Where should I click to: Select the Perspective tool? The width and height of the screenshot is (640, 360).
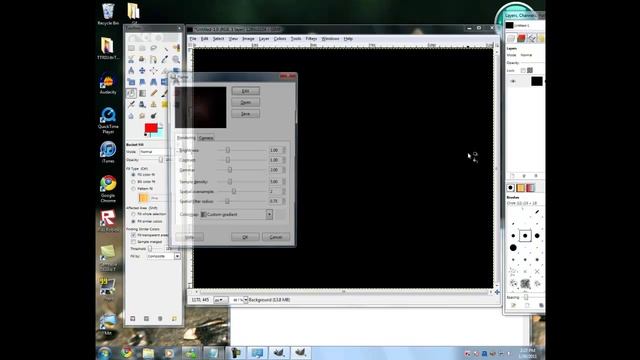[x=153, y=82]
